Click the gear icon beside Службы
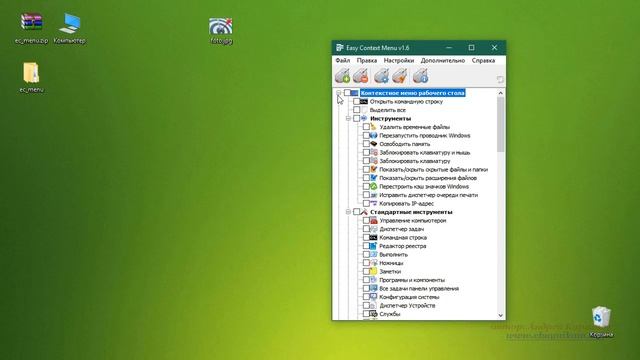This screenshot has height=360, width=640. coord(373,314)
